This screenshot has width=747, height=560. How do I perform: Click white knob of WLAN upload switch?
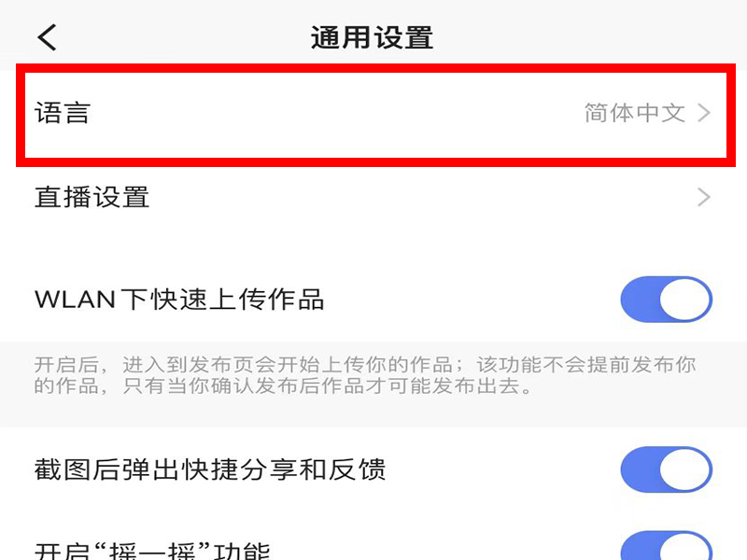tap(685, 300)
